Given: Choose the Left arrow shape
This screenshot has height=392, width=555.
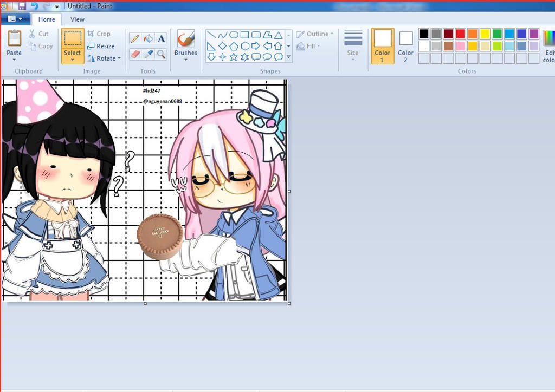Looking at the screenshot, I should [x=267, y=46].
